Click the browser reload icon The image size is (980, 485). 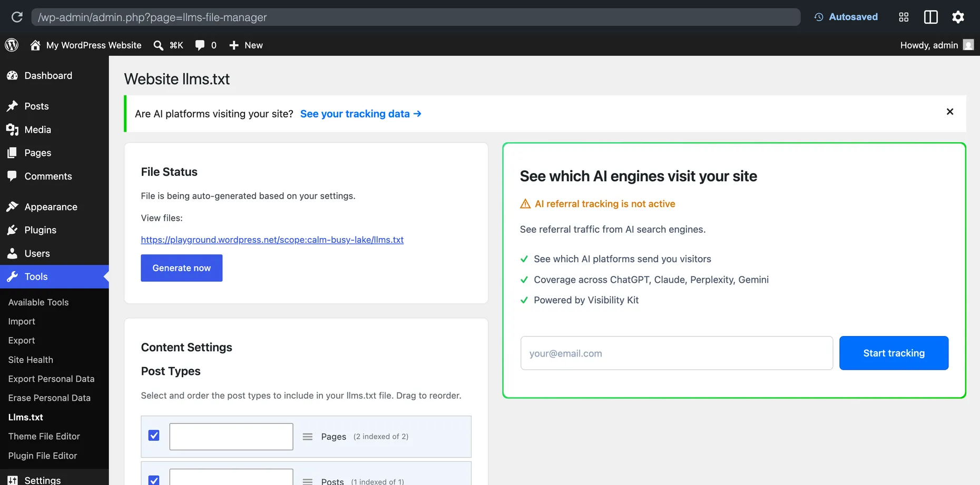point(17,17)
